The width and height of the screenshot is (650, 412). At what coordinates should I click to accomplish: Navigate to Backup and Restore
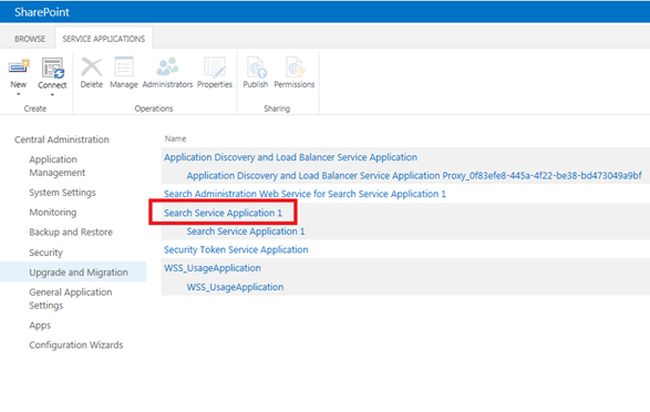[71, 232]
